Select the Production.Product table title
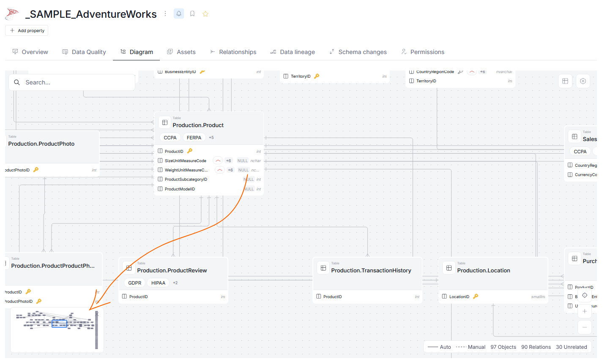This screenshot has height=364, width=605. click(x=198, y=125)
